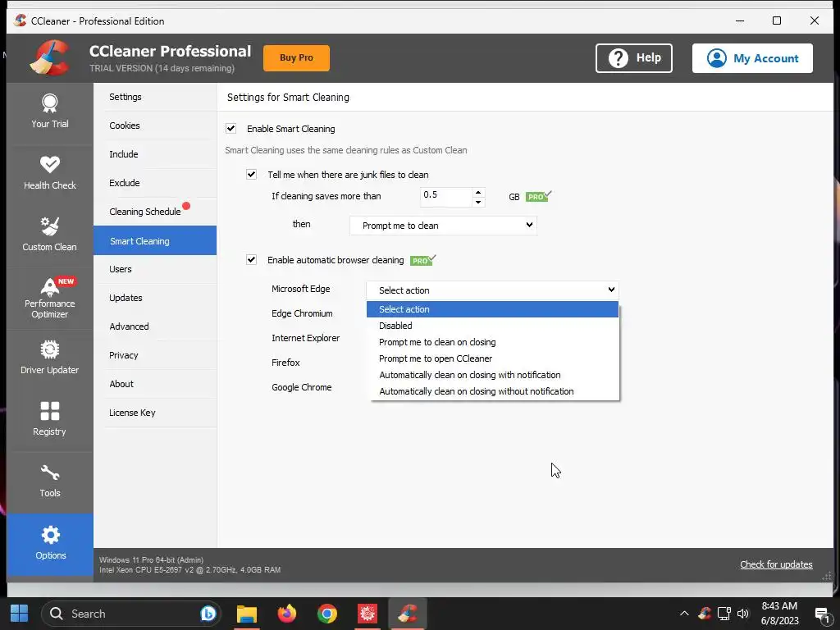Click the GB threshold input field
This screenshot has width=840, height=630.
pos(445,197)
